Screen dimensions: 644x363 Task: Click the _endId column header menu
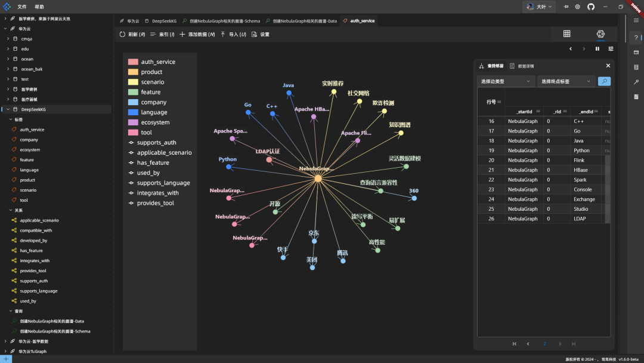pyautogui.click(x=596, y=112)
